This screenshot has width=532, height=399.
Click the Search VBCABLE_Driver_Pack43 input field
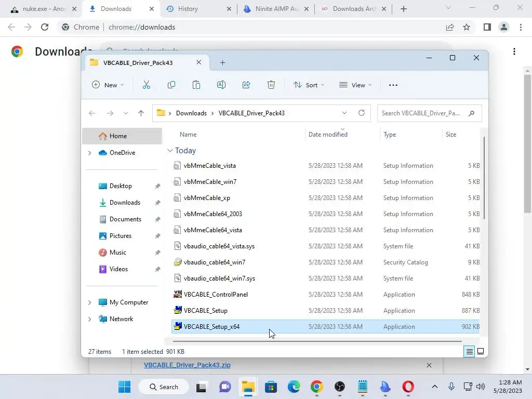pos(421,113)
